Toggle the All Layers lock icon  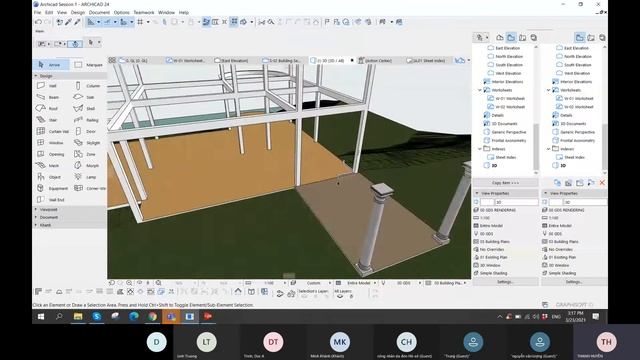pyautogui.click(x=351, y=296)
